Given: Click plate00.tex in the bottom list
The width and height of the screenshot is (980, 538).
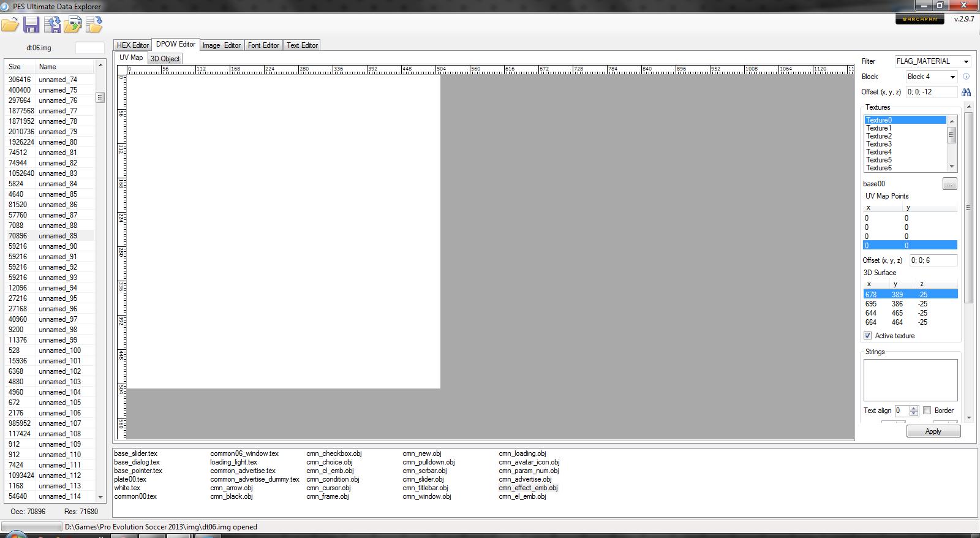Looking at the screenshot, I should (x=130, y=479).
